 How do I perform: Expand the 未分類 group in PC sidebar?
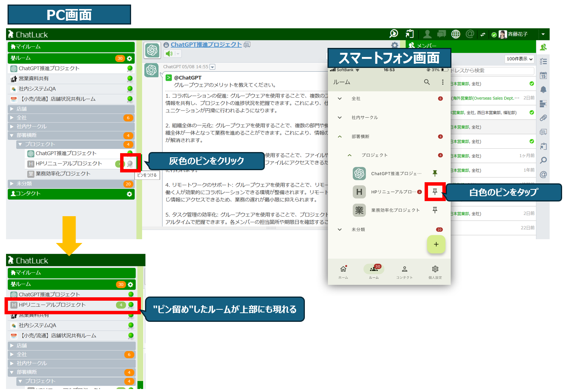click(x=12, y=184)
